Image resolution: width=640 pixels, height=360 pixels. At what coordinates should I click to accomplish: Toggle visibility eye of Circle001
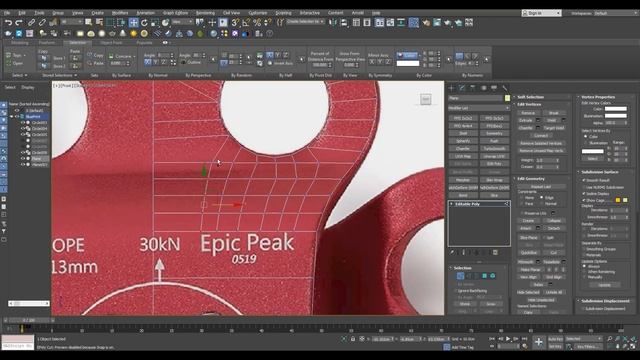23,123
